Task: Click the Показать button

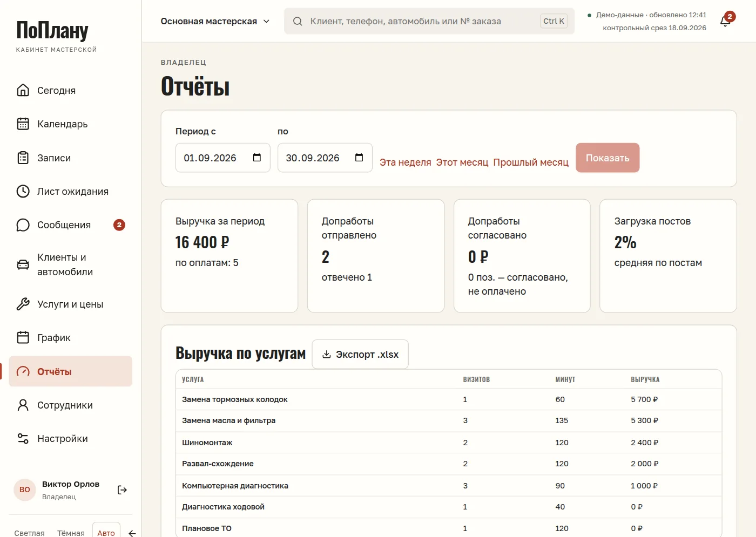Action: pyautogui.click(x=607, y=158)
